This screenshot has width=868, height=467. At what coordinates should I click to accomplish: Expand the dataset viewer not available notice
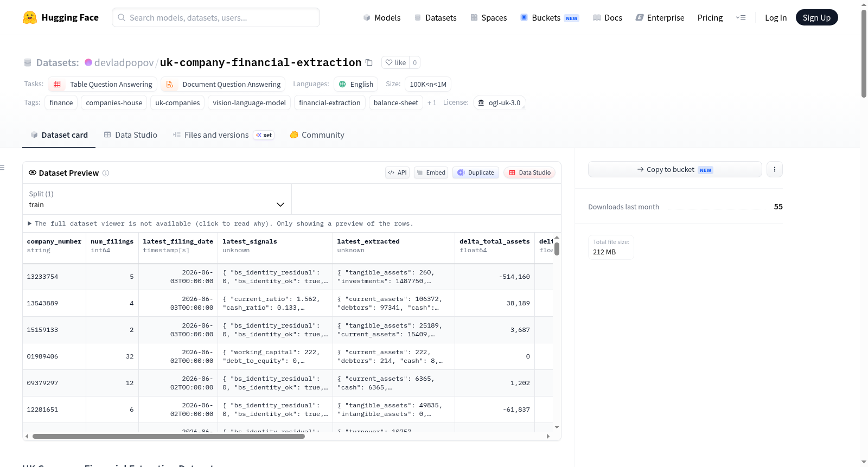pos(220,223)
